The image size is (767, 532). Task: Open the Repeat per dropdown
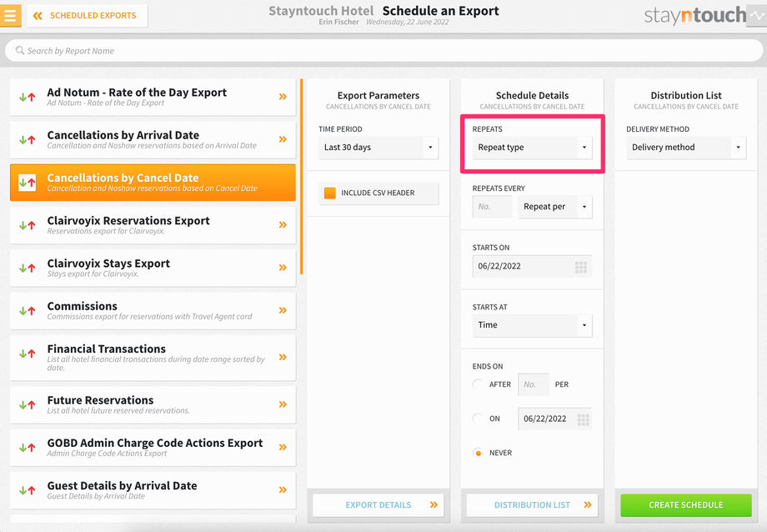click(x=555, y=207)
